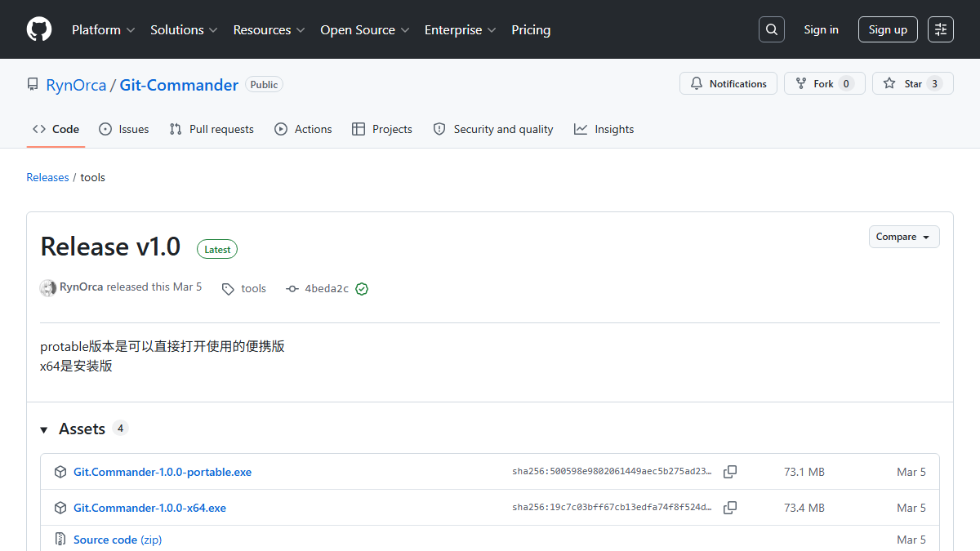This screenshot has width=980, height=551.
Task: Switch to the Code tab
Action: pyautogui.click(x=56, y=129)
